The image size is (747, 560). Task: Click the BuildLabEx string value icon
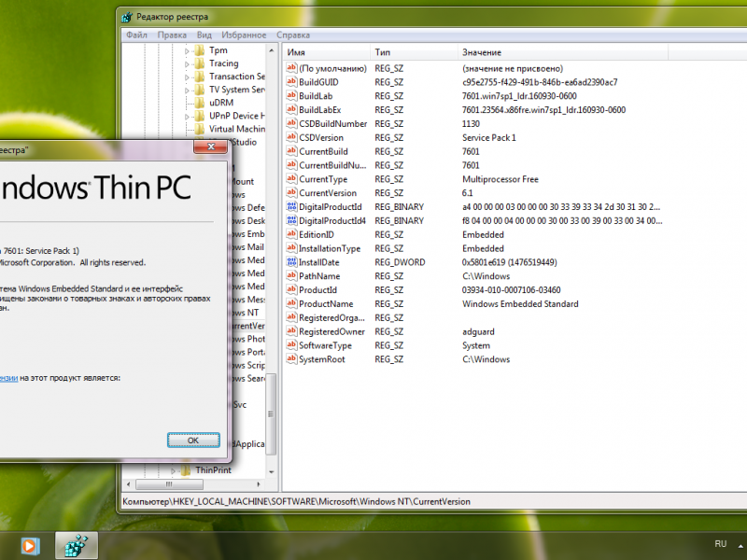[291, 109]
